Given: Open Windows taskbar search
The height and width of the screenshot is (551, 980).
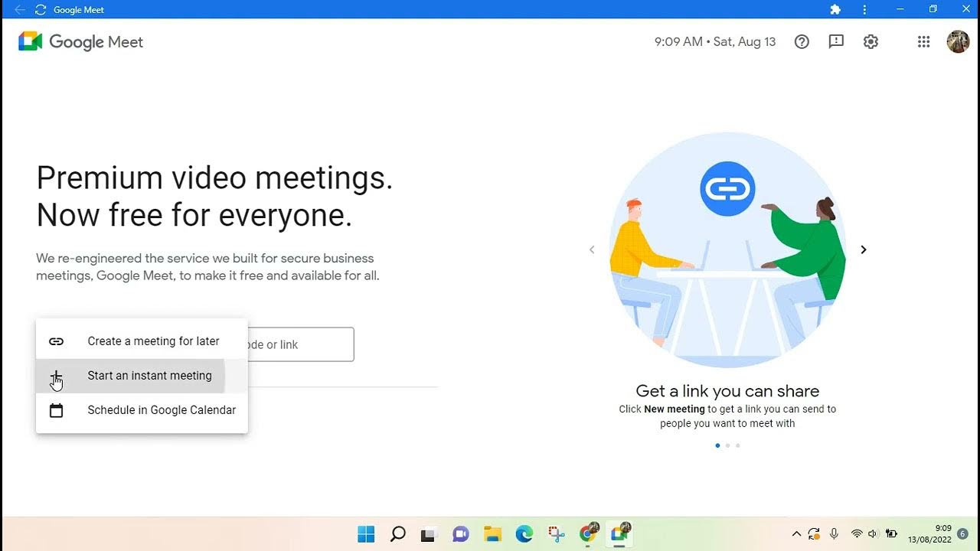Looking at the screenshot, I should tap(397, 534).
